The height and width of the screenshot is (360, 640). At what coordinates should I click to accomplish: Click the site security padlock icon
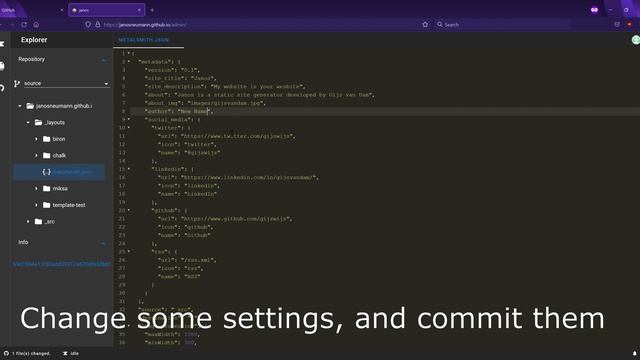point(98,24)
